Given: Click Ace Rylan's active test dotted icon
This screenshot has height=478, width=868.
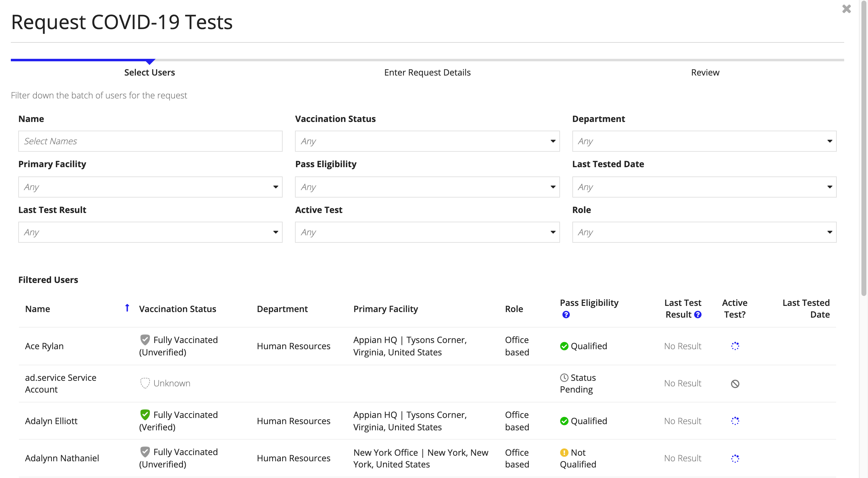Looking at the screenshot, I should (735, 346).
